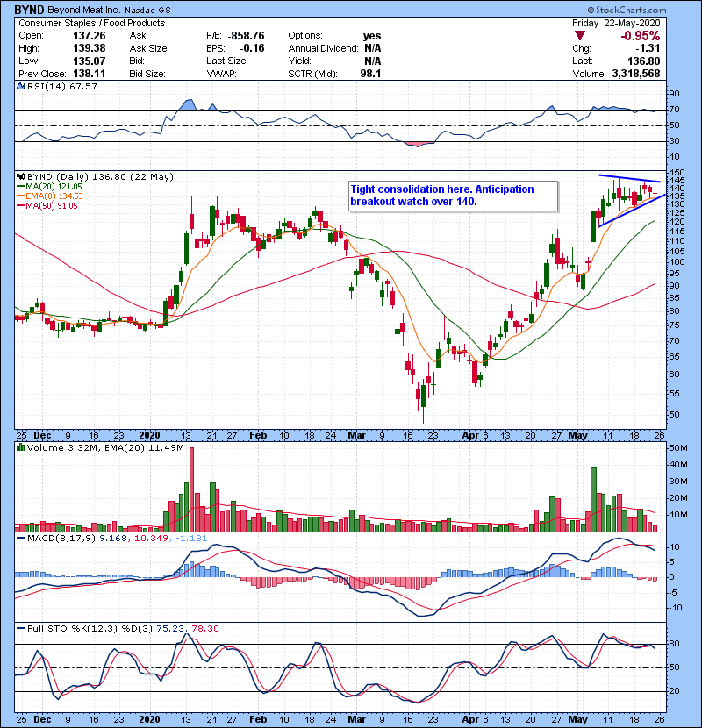The image size is (702, 728).
Task: Click the tall red January volume spike bar
Action: pyautogui.click(x=192, y=489)
